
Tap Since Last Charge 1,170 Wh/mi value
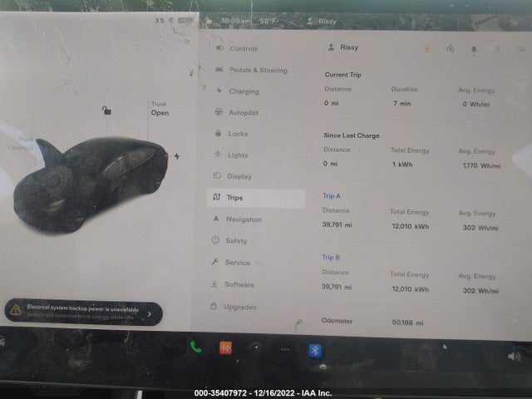481,165
